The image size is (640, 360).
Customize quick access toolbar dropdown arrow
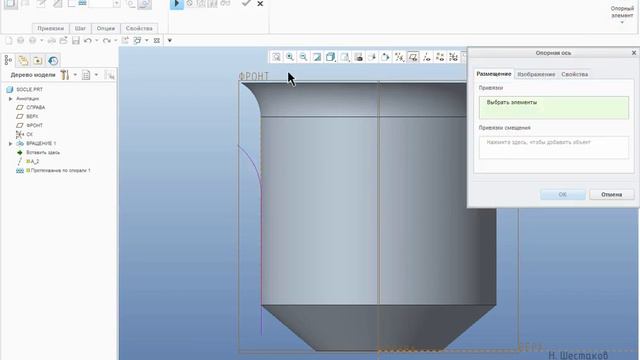point(169,40)
